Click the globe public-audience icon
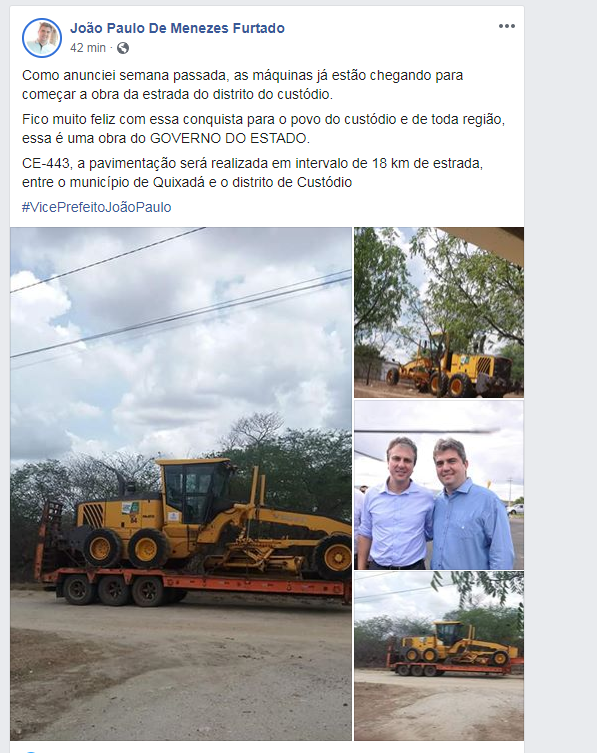This screenshot has width=597, height=753. (123, 48)
